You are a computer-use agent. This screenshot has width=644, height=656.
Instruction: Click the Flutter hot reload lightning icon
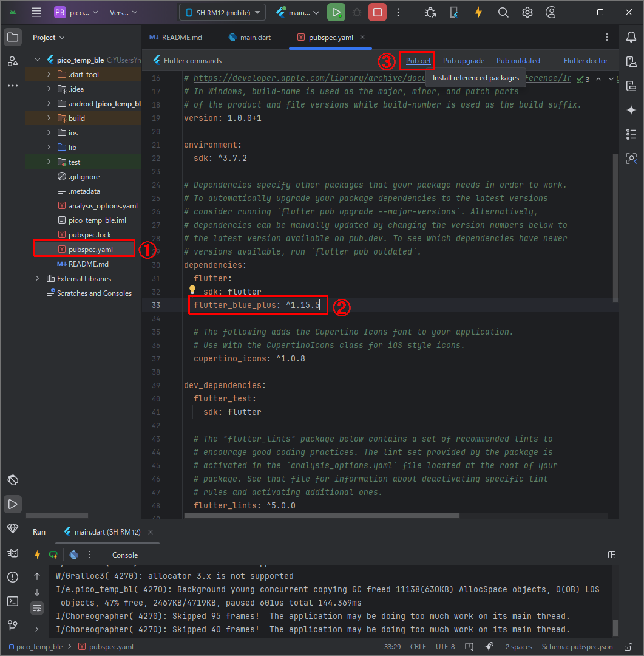(478, 13)
